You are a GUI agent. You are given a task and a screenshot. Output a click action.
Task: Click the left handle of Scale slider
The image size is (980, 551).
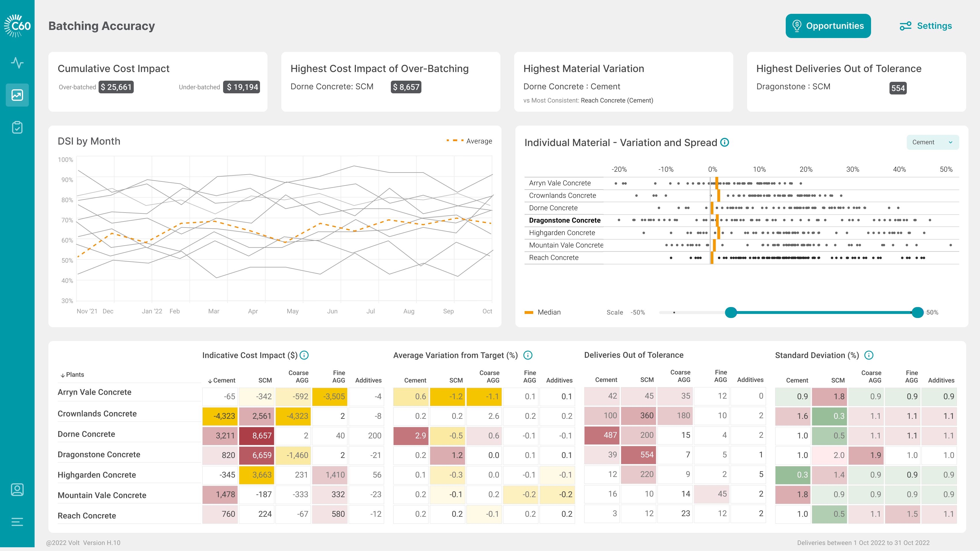[731, 312]
